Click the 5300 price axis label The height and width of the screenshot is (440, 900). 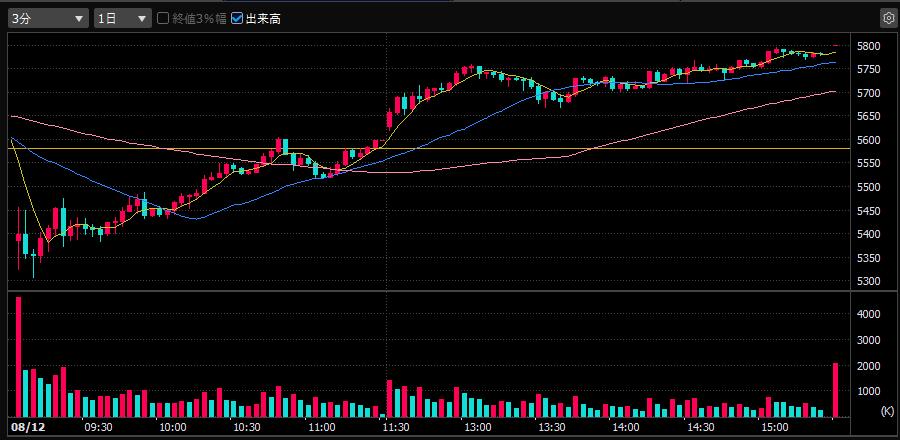pyautogui.click(x=867, y=281)
